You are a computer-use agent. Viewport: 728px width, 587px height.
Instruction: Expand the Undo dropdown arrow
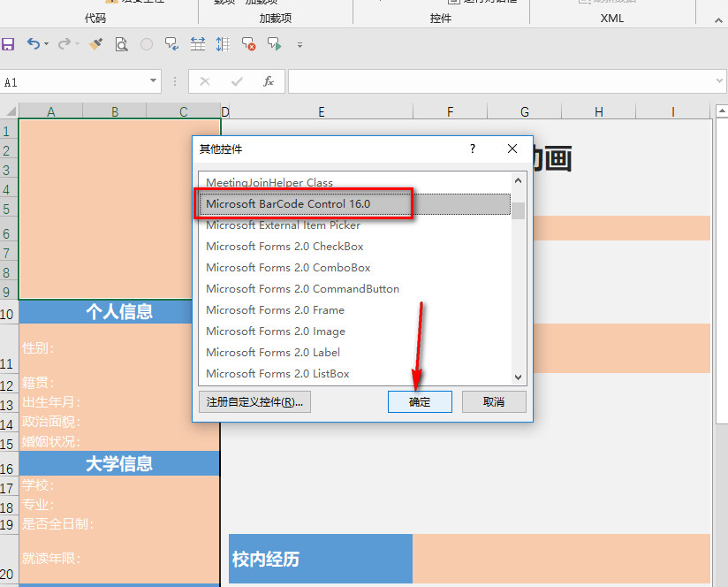coord(46,44)
